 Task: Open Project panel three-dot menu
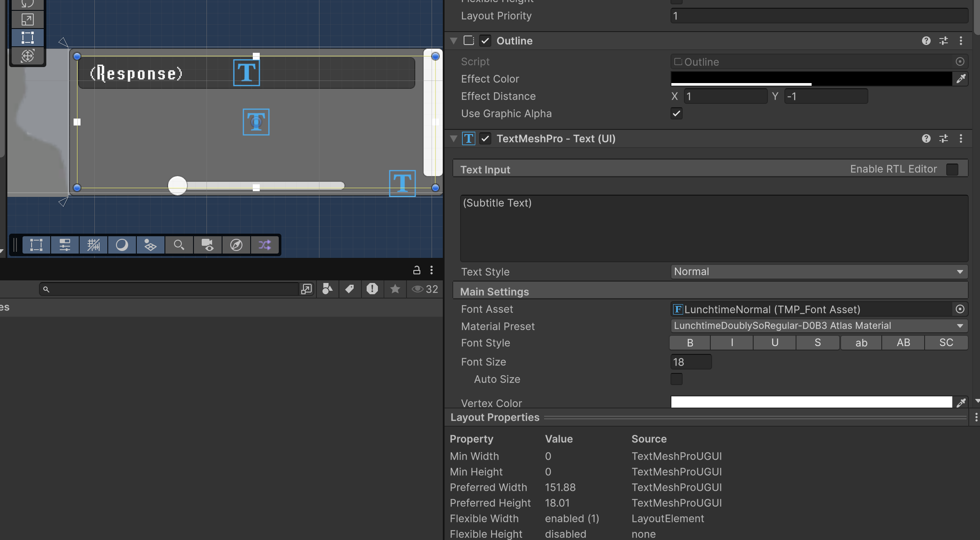[x=432, y=270]
